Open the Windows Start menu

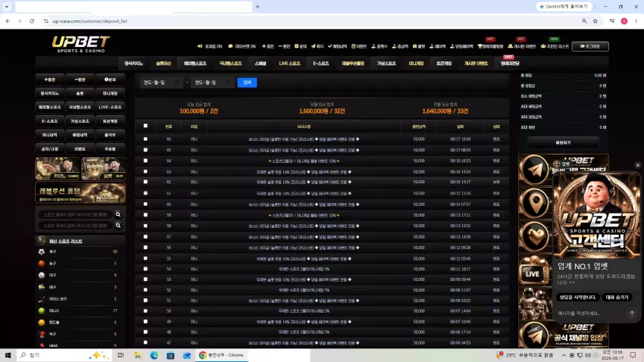click(x=8, y=355)
